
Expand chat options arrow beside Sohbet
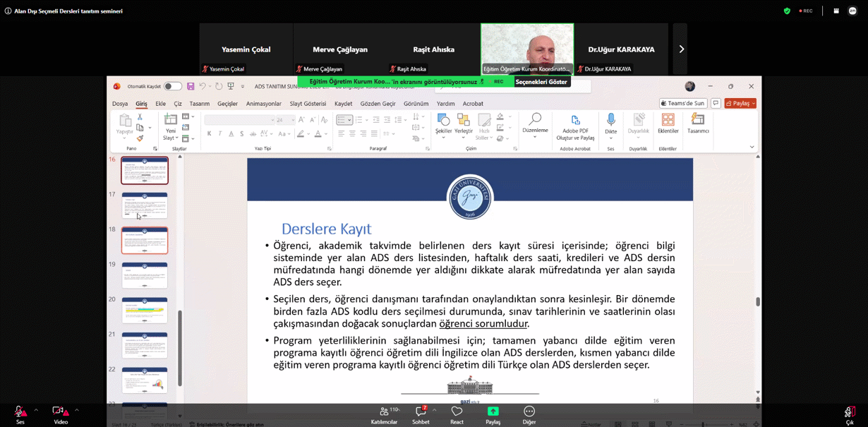pyautogui.click(x=435, y=410)
